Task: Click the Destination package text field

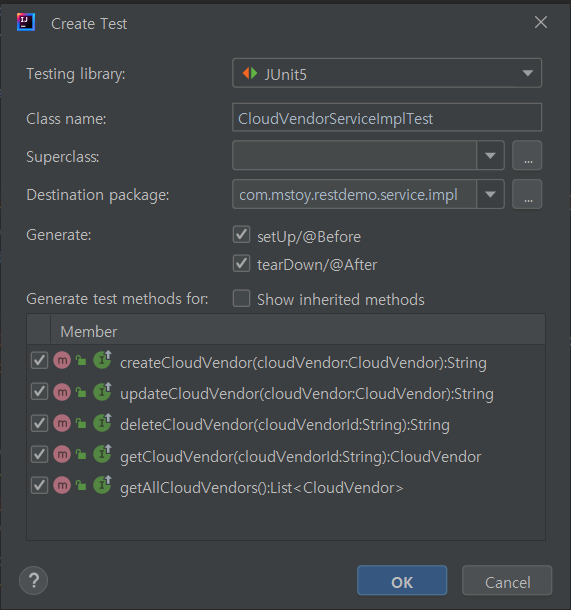Action: point(354,194)
